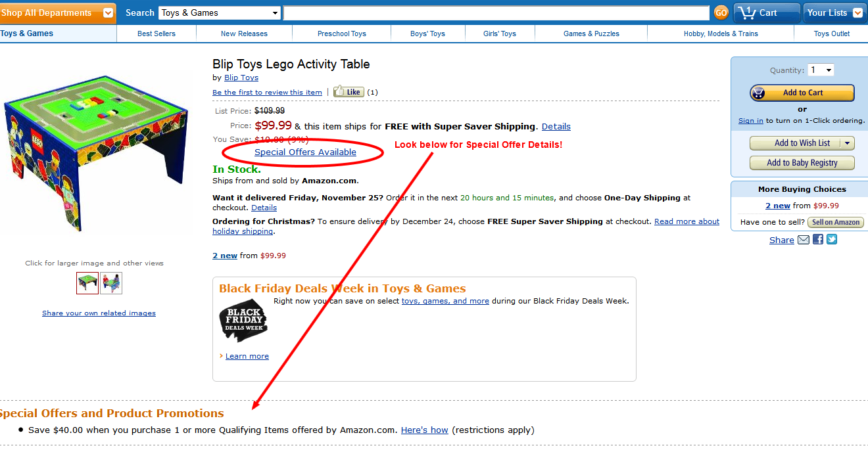Share this item on Twitter

[832, 240]
